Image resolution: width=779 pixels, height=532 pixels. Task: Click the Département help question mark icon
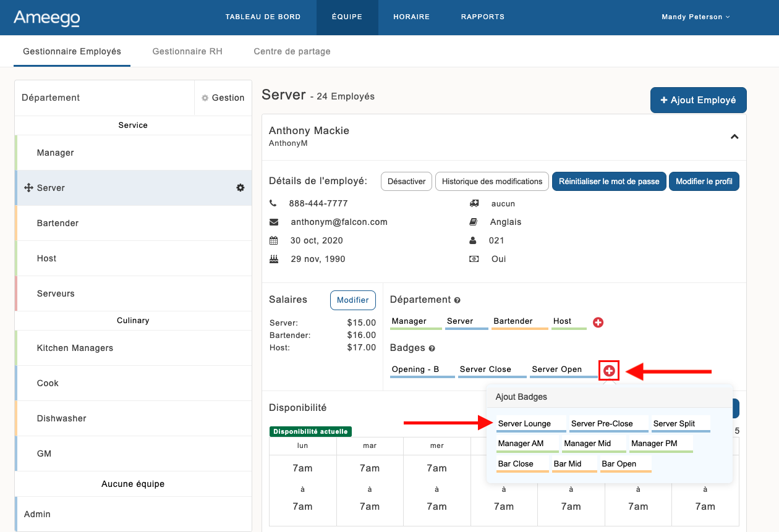tap(458, 300)
